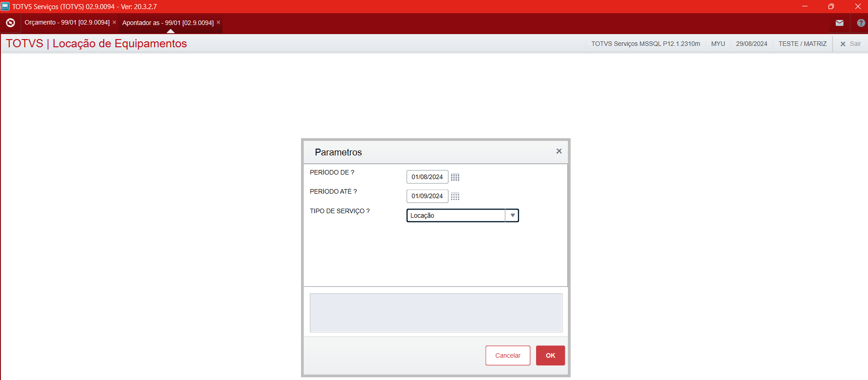Switch to the Orçamento - 99/01 tab

pyautogui.click(x=67, y=22)
